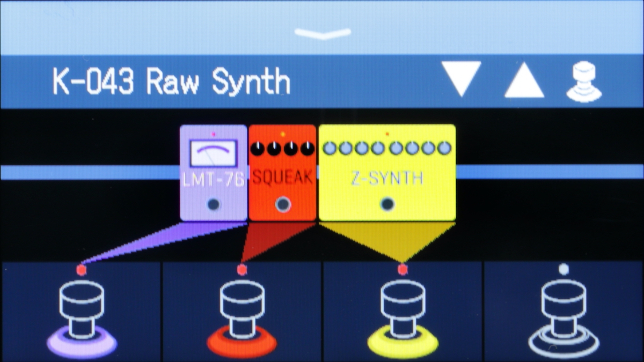Select the patch name K-043 Raw Synth
This screenshot has height=362, width=644.
click(171, 82)
